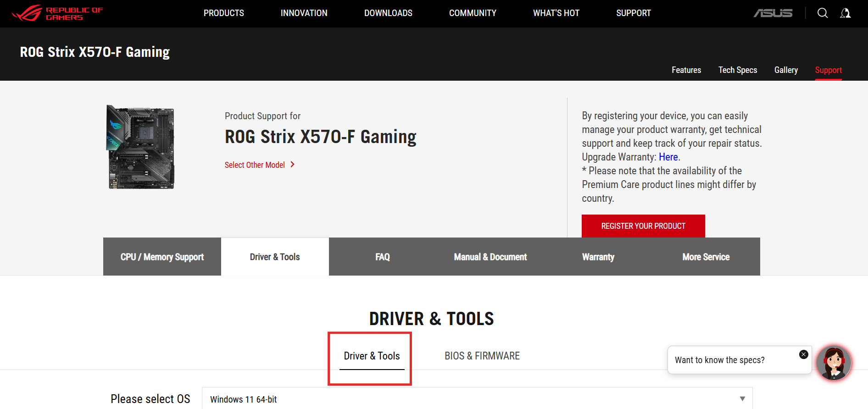Click the arrow beside Select Other Model
Screen dimensions: 868x409
(x=292, y=165)
